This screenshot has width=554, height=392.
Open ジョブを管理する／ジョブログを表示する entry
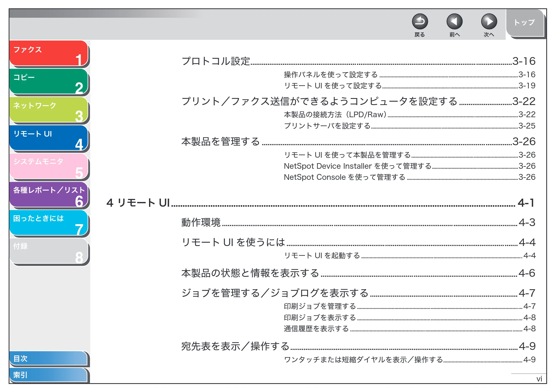[358, 293]
